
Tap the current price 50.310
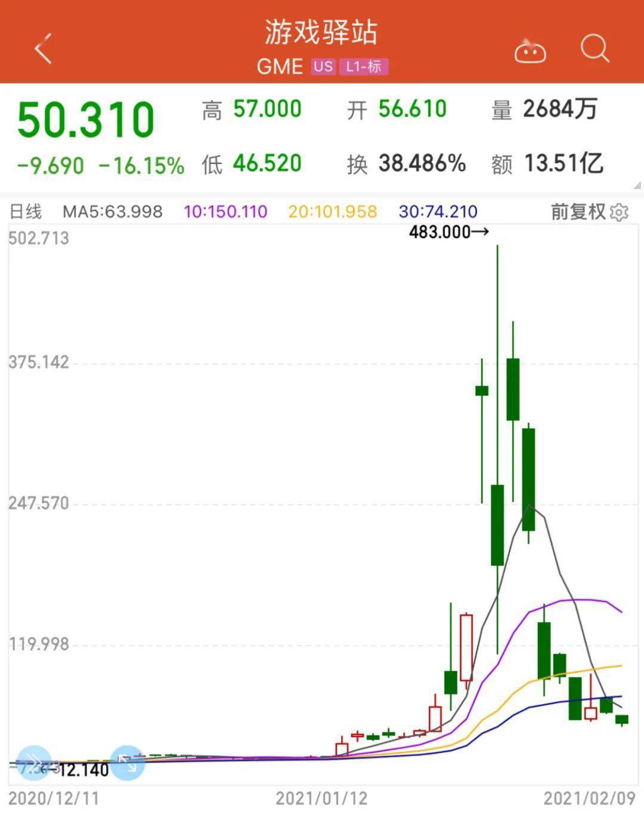click(x=86, y=120)
